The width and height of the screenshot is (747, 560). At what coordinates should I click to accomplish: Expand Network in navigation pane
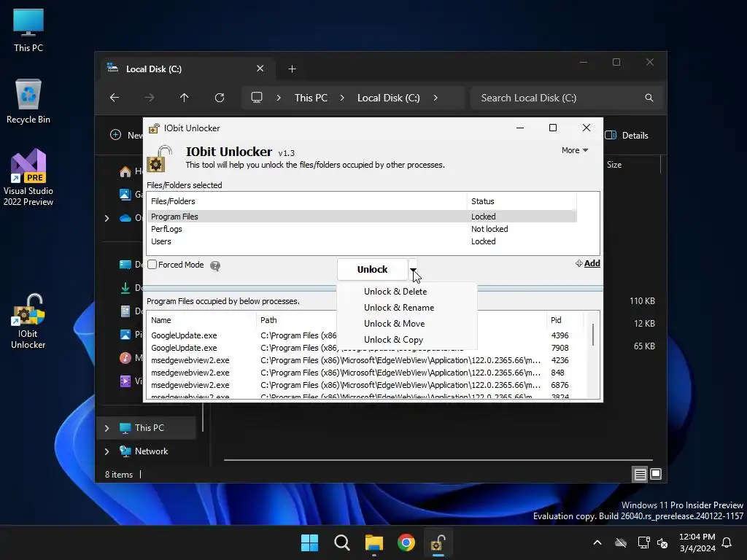107,451
